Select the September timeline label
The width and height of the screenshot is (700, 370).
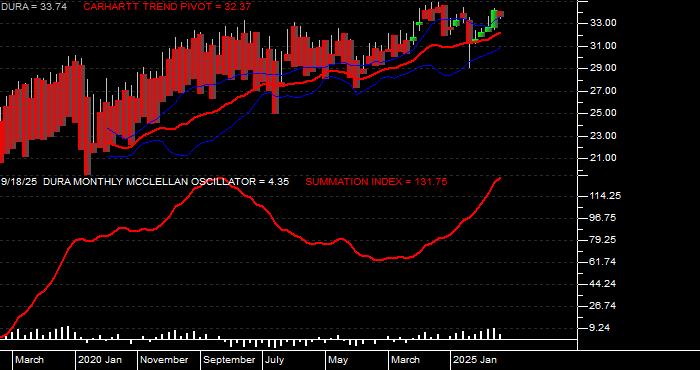pyautogui.click(x=229, y=360)
